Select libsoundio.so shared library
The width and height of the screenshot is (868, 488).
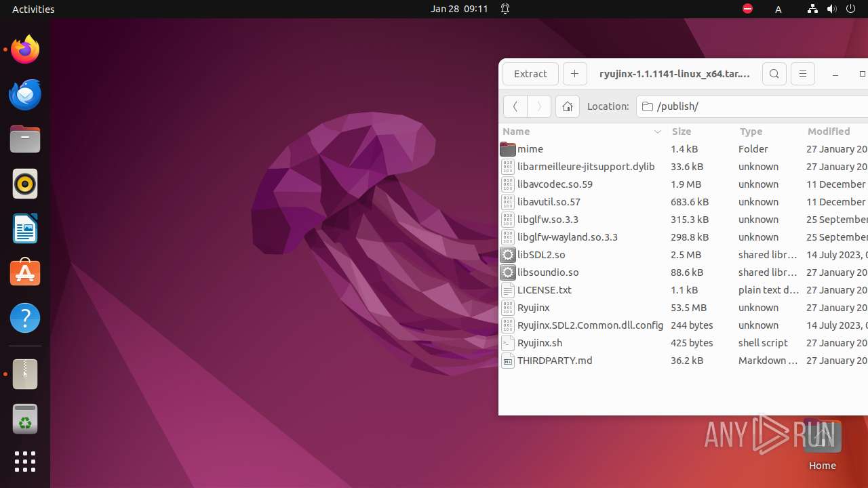pyautogui.click(x=683, y=272)
